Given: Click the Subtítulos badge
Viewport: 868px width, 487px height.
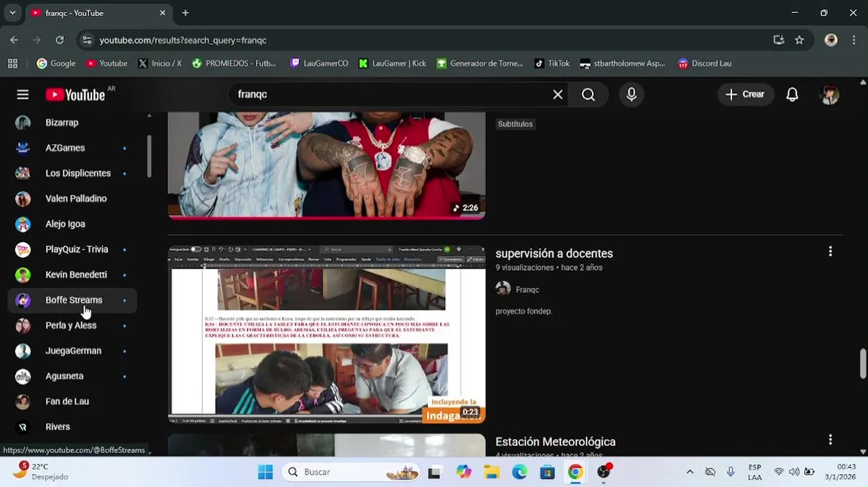Looking at the screenshot, I should [x=515, y=124].
